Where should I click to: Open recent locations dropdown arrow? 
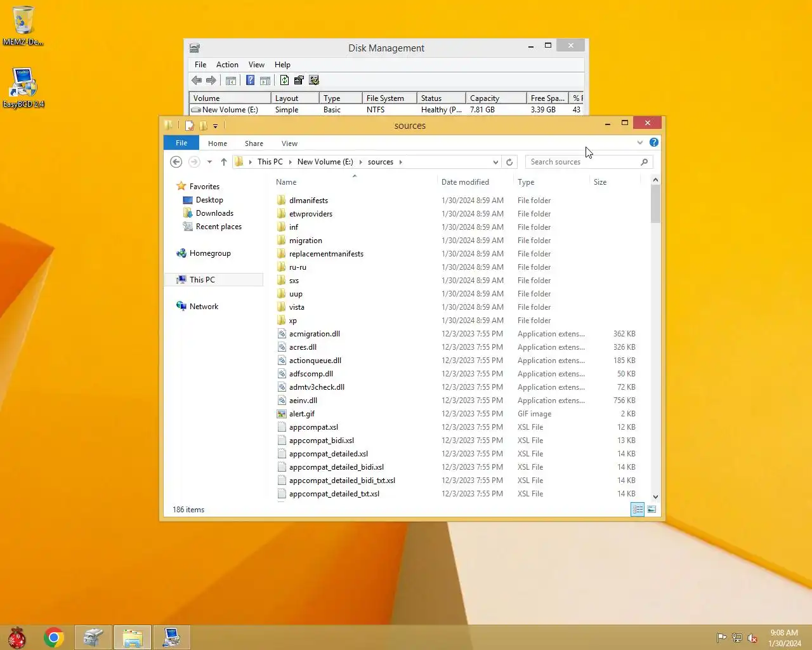(209, 162)
